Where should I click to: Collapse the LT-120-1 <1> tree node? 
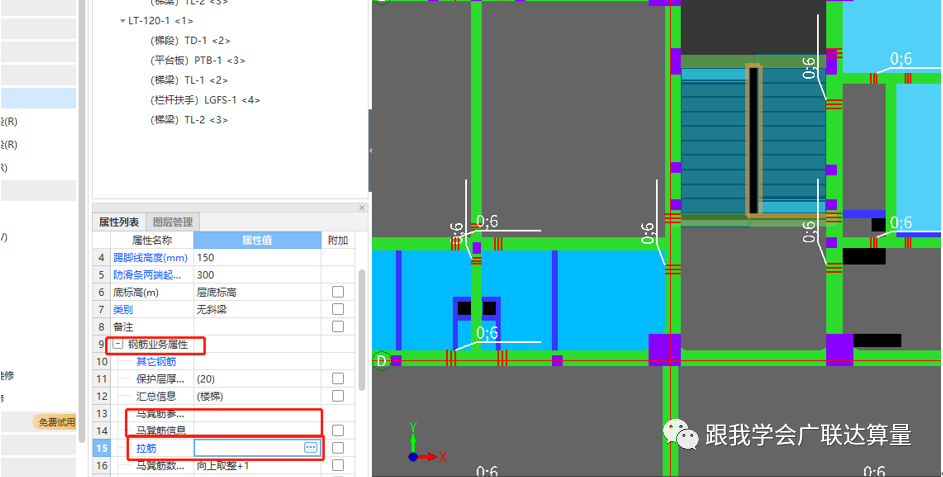pyautogui.click(x=123, y=21)
